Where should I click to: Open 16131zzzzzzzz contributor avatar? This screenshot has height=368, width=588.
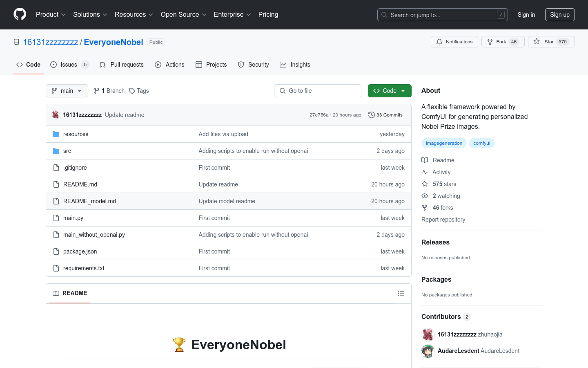point(428,334)
